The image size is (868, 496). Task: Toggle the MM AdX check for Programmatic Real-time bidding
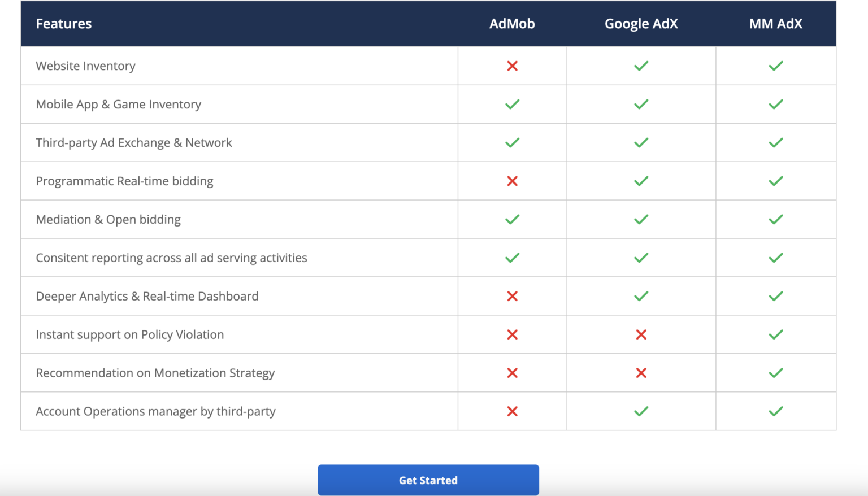[x=776, y=181]
